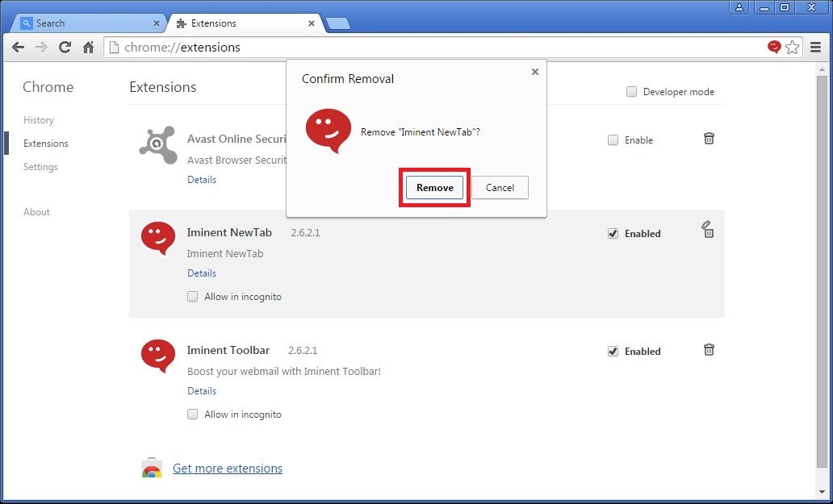Click the Confirm Removal dialog title

348,79
